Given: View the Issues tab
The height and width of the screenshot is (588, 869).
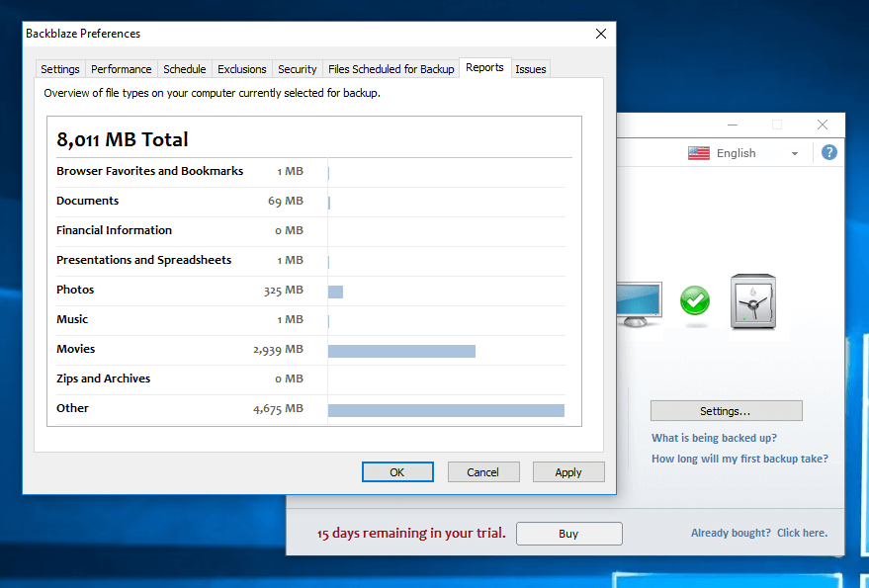Looking at the screenshot, I should coord(531,69).
